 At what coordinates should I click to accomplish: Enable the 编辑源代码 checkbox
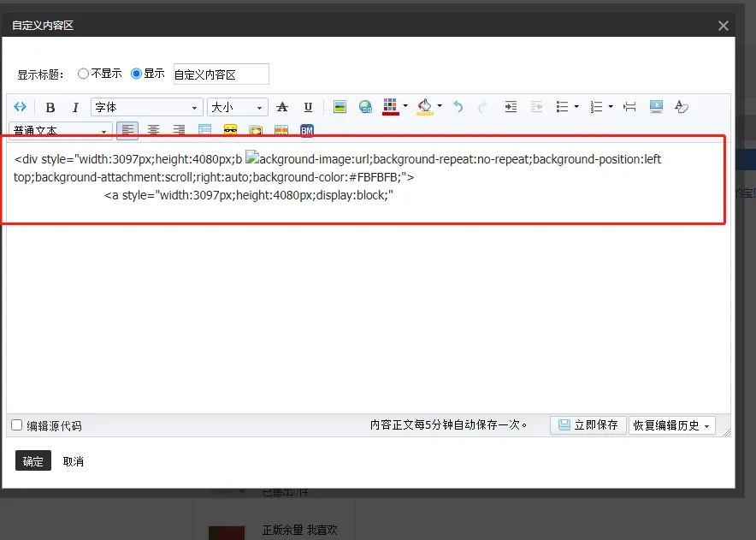[x=15, y=424]
